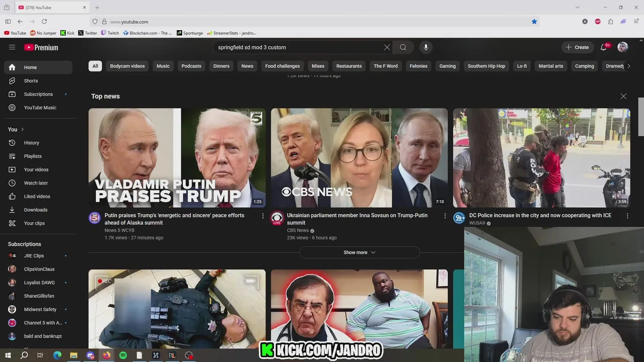Open options for Inna Sovsun video
This screenshot has height=362, width=644.
point(445,216)
